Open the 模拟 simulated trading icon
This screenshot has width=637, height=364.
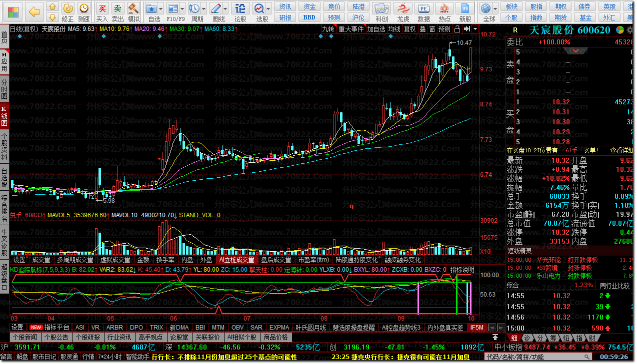pyautogui.click(x=133, y=12)
